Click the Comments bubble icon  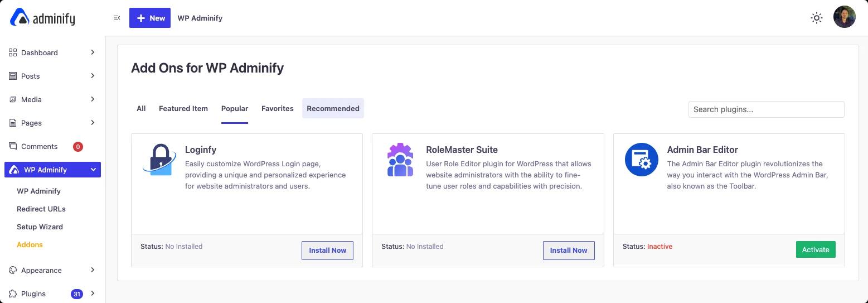[13, 146]
